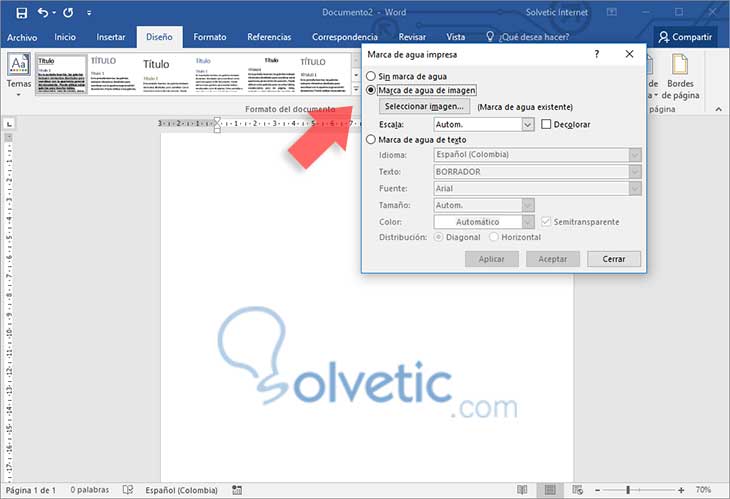Click the Undo arrow icon
This screenshot has width=730, height=499.
[43, 13]
